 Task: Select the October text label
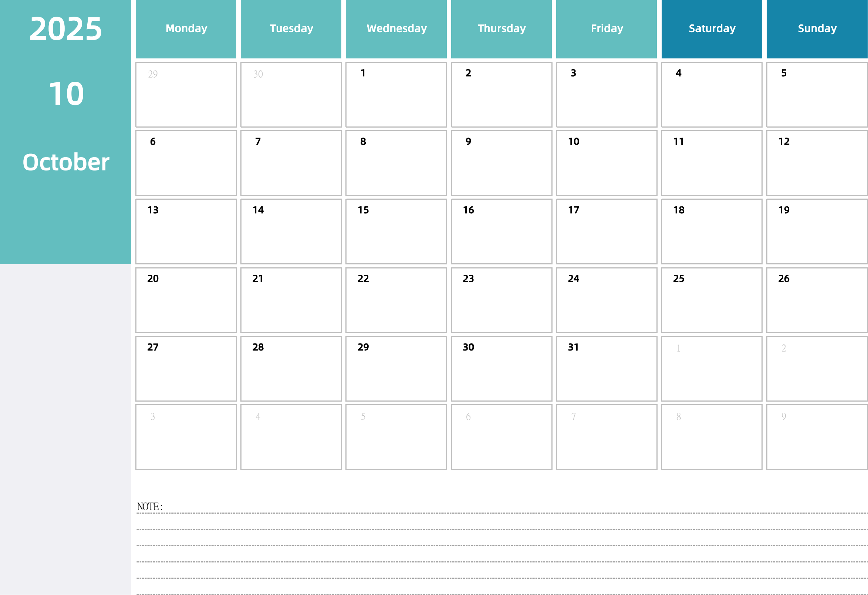click(x=65, y=161)
